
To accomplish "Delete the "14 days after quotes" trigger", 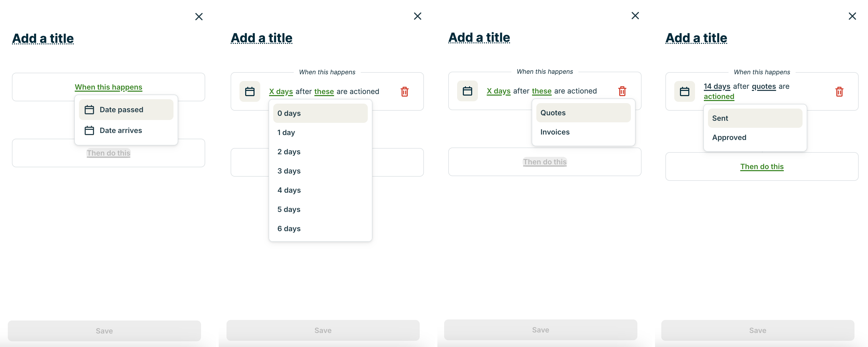I will (x=839, y=92).
